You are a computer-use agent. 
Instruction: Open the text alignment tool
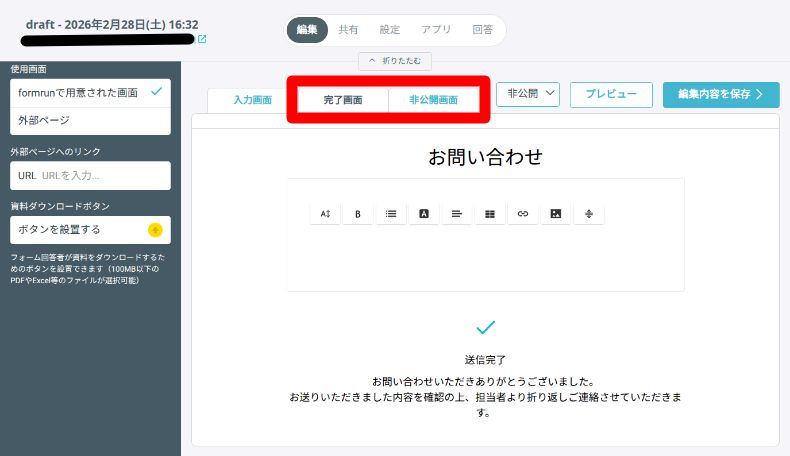tap(457, 214)
